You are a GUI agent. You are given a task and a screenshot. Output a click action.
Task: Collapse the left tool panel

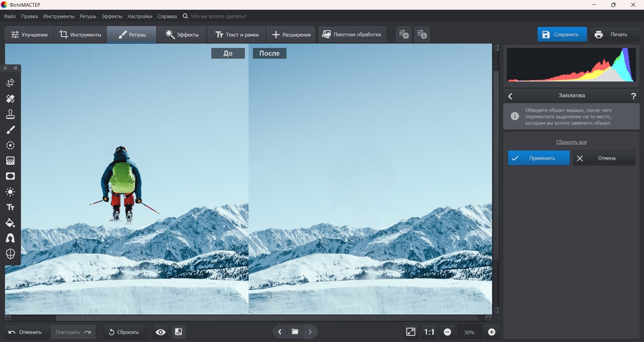16,68
